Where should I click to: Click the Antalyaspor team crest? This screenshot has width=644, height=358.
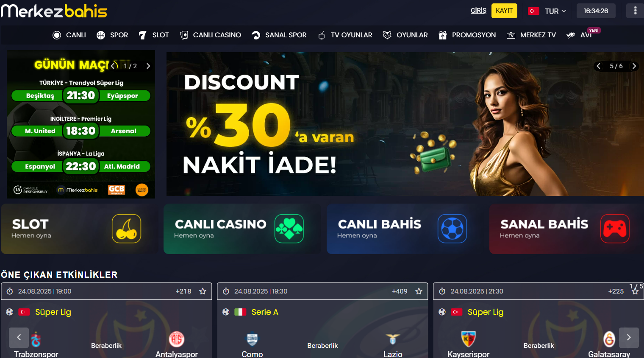click(x=177, y=339)
